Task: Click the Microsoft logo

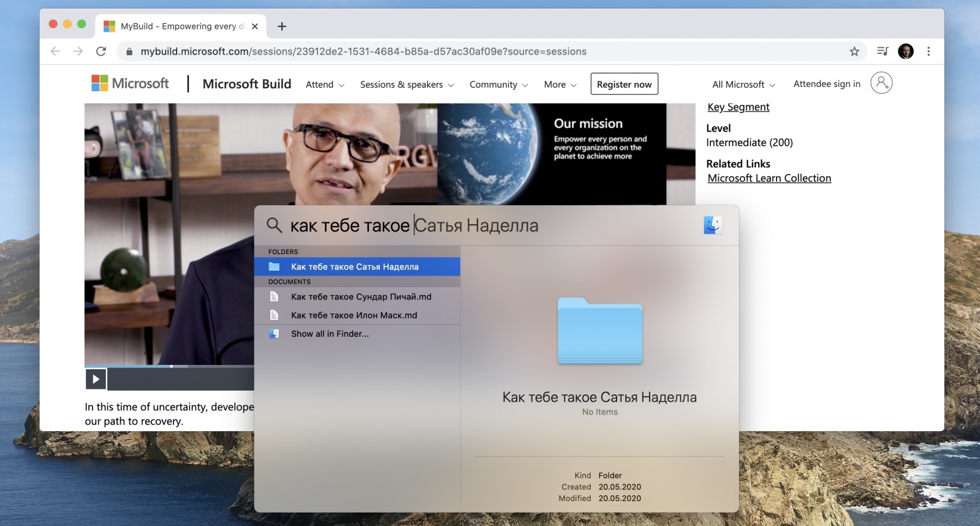Action: (x=130, y=83)
